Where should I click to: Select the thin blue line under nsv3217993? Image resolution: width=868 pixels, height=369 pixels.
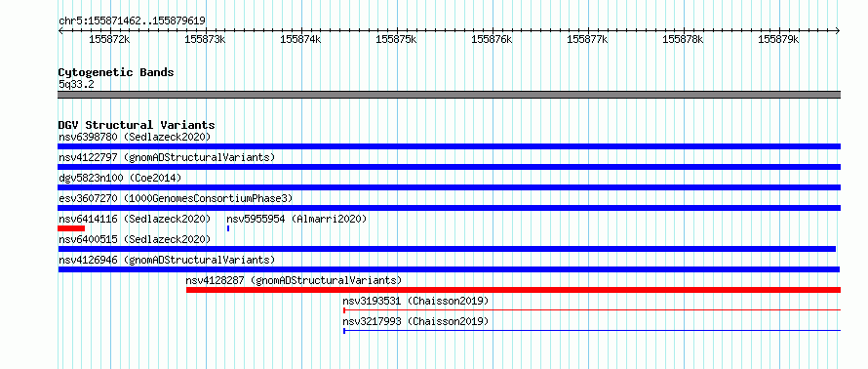(592, 331)
